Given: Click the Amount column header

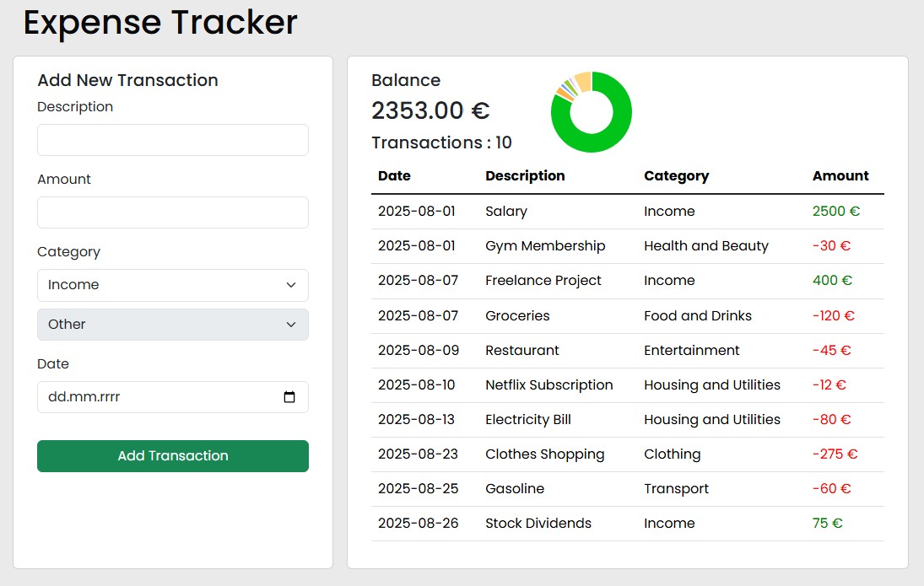Looking at the screenshot, I should point(840,175).
